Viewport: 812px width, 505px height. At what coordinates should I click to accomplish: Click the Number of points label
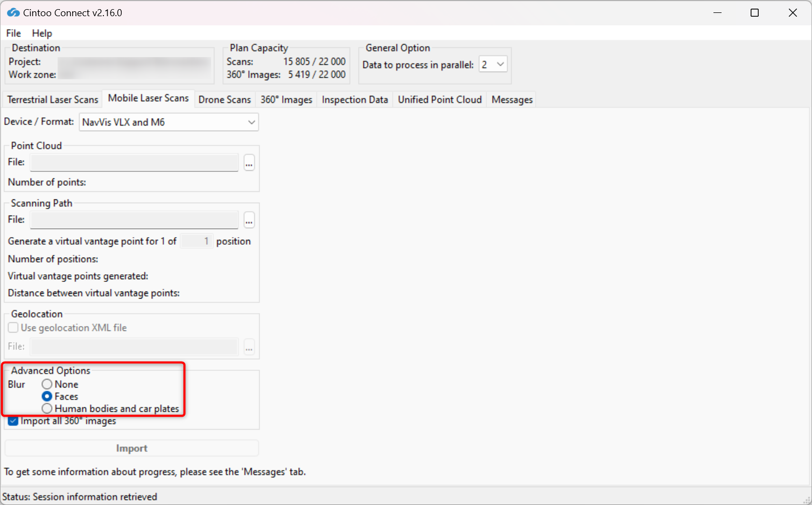click(x=47, y=182)
